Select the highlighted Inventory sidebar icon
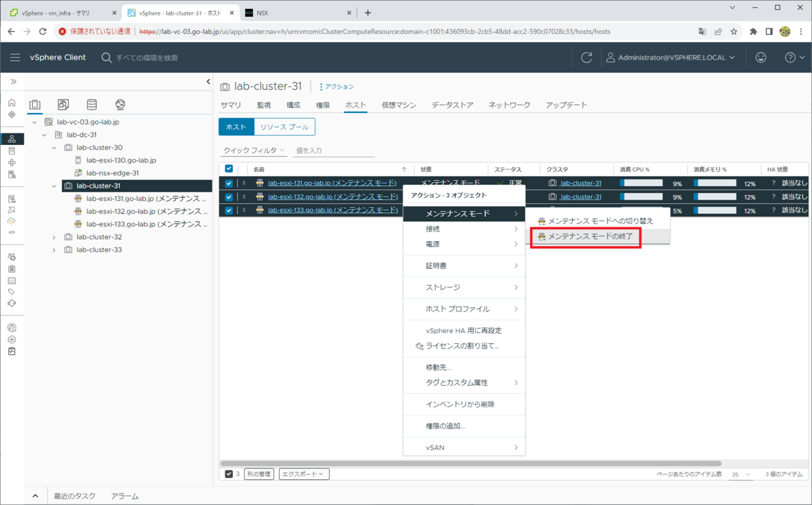The width and height of the screenshot is (812, 505). click(x=12, y=139)
